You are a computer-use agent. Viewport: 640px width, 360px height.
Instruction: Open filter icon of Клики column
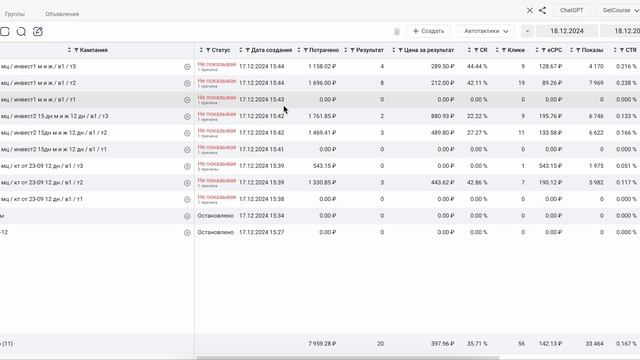(x=504, y=50)
